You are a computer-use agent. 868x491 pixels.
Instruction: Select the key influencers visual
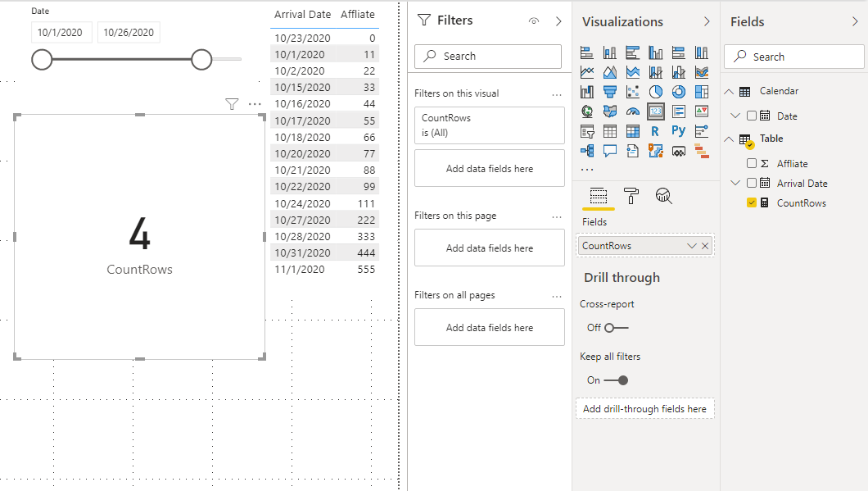click(702, 131)
